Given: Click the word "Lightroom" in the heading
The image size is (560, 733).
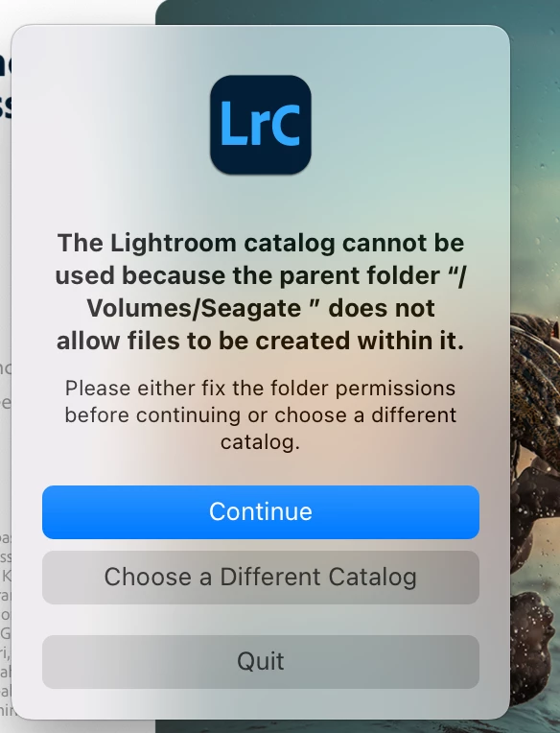Looking at the screenshot, I should [x=174, y=243].
